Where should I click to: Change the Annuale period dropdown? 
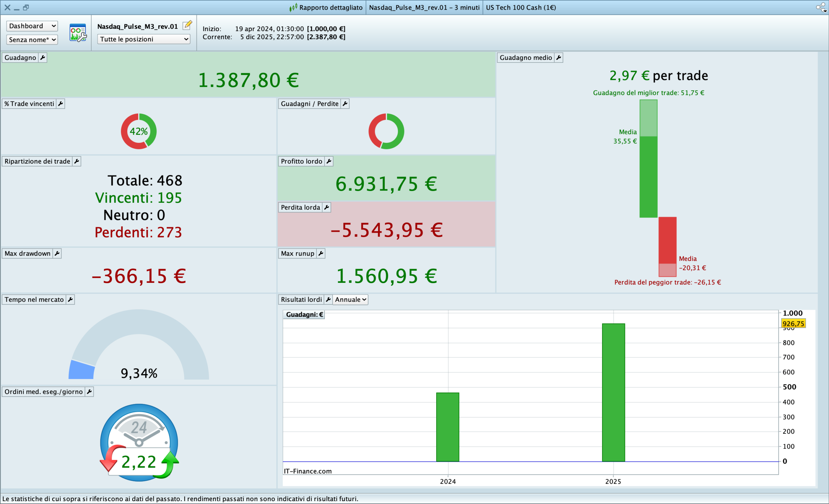[x=350, y=299]
